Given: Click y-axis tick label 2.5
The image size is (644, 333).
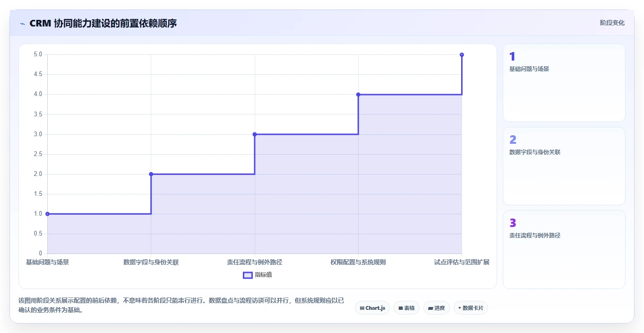Looking at the screenshot, I should pos(38,154).
